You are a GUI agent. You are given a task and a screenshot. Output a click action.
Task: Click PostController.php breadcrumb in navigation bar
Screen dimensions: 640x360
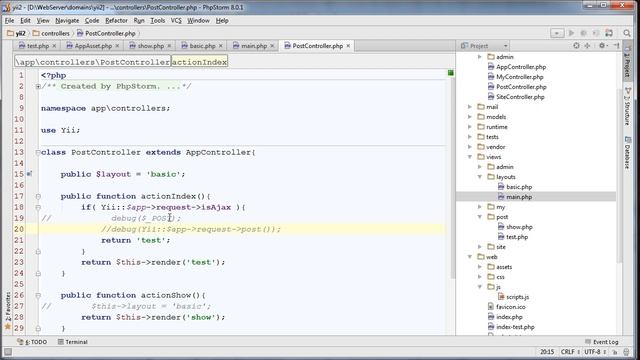coord(106,33)
